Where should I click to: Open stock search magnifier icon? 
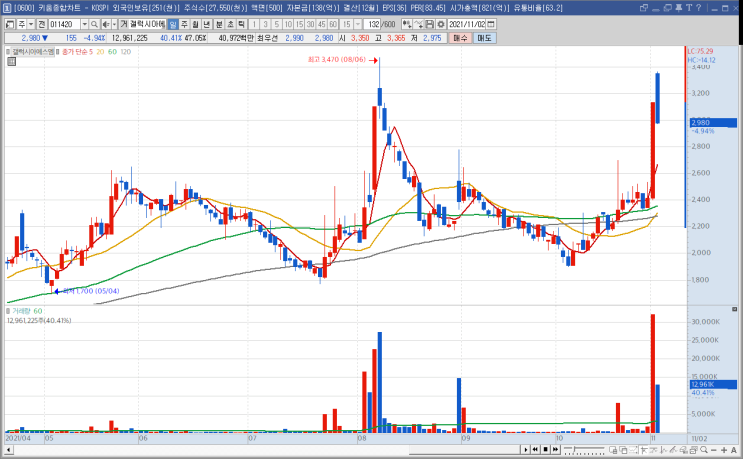point(94,24)
